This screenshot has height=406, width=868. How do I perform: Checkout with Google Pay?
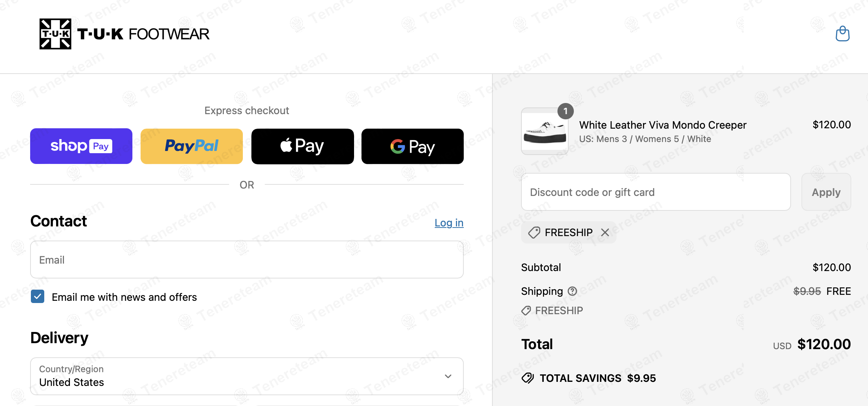pos(412,146)
